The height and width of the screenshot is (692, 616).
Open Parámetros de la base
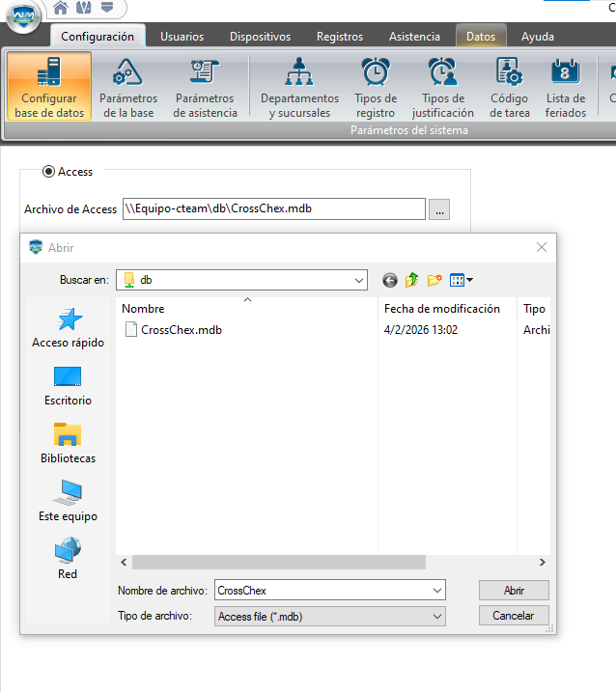pos(128,87)
